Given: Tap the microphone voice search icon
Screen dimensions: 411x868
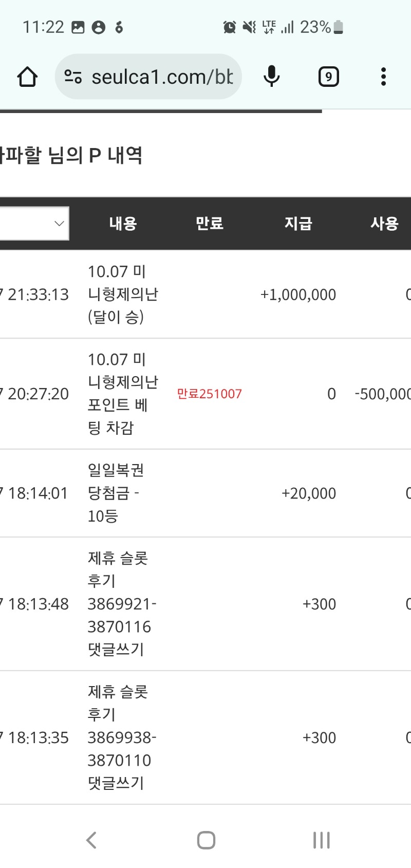Looking at the screenshot, I should click(x=271, y=77).
